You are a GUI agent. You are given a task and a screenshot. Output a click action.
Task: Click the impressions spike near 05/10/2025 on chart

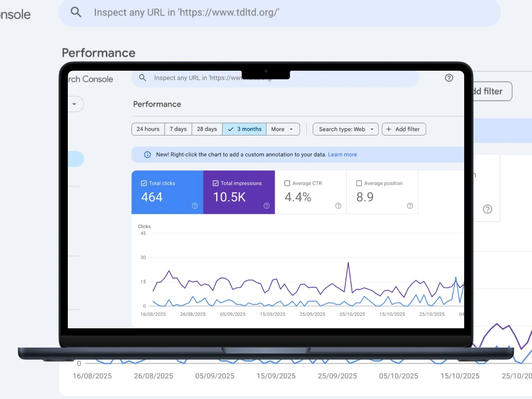(348, 263)
